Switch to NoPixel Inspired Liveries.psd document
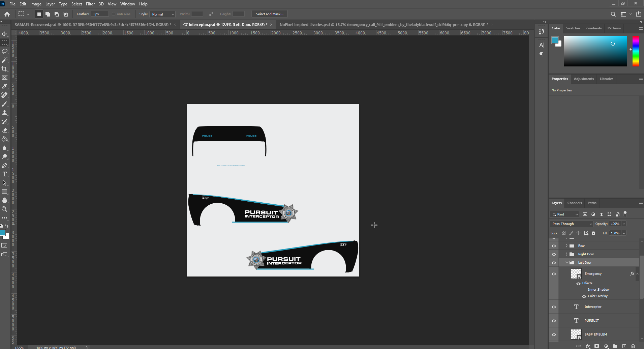 (x=384, y=25)
